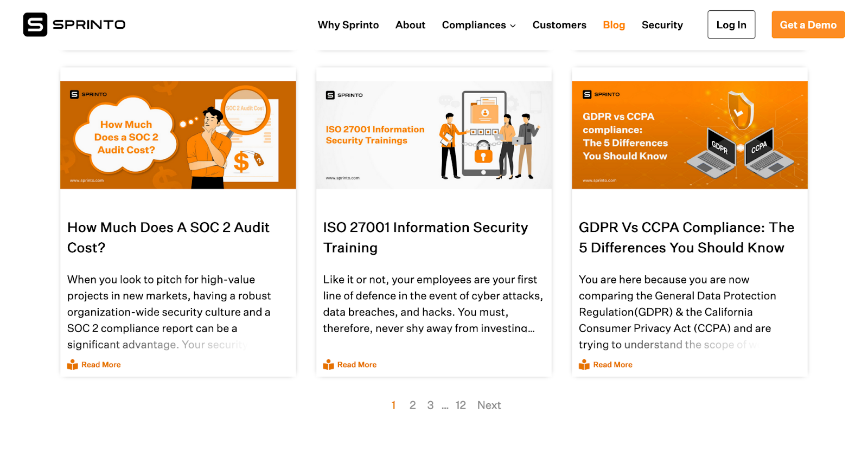Open the SOC 2 Audit Cost thumbnail
Viewport: 868px width, 465px height.
pyautogui.click(x=178, y=135)
